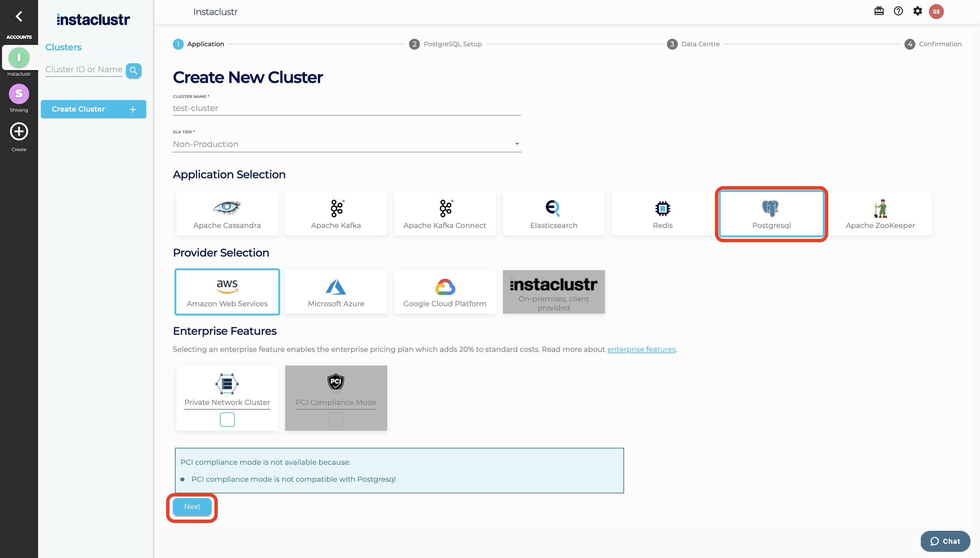This screenshot has width=980, height=558.
Task: Click the cluster search magnifier button
Action: point(133,70)
